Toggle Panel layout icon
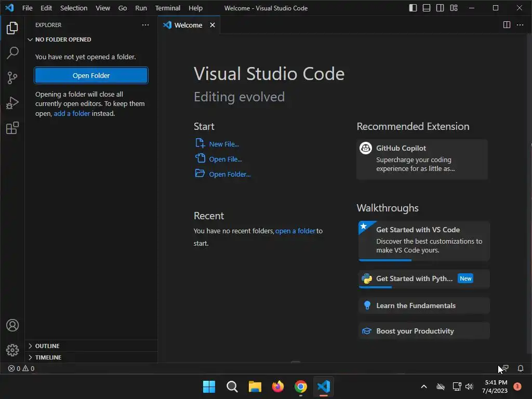The height and width of the screenshot is (399, 532). [x=427, y=8]
